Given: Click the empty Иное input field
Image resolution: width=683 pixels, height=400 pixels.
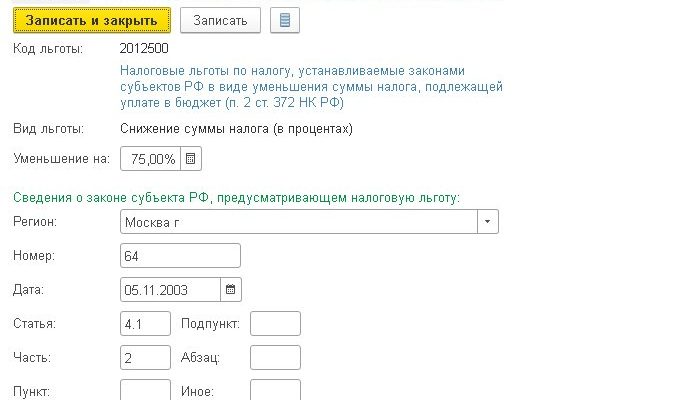Looking at the screenshot, I should pos(275,391).
